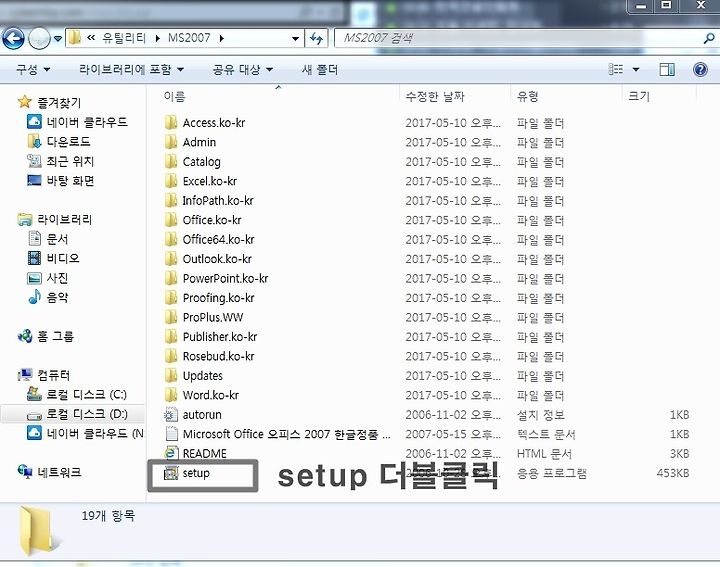This screenshot has height=567, width=720.
Task: Open the view options dropdown arrow
Action: (636, 70)
